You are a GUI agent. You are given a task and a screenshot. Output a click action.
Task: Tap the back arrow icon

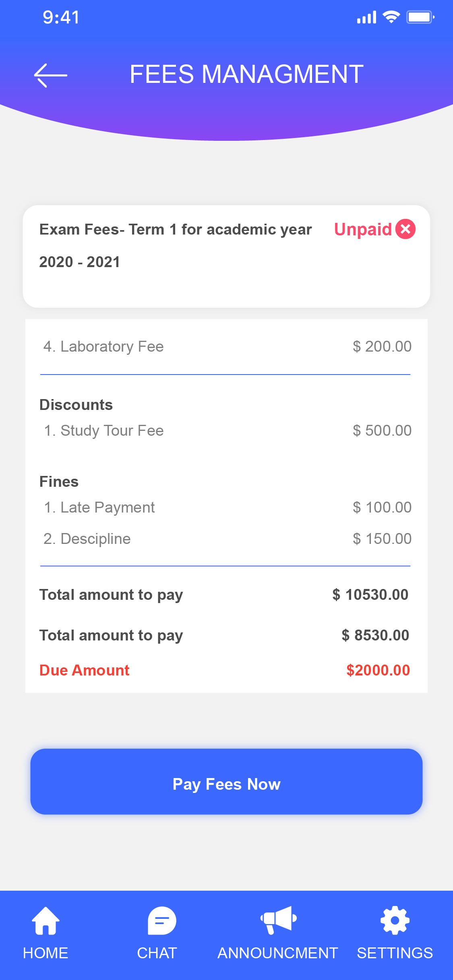click(51, 75)
